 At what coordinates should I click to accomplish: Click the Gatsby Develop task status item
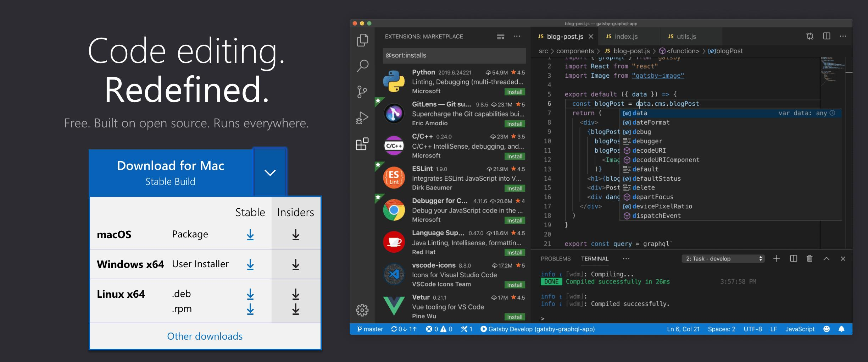538,329
